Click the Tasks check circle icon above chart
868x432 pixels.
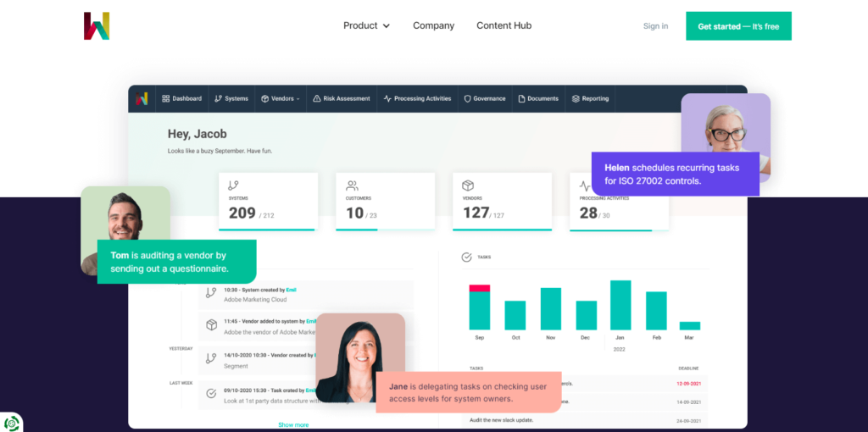pos(467,258)
